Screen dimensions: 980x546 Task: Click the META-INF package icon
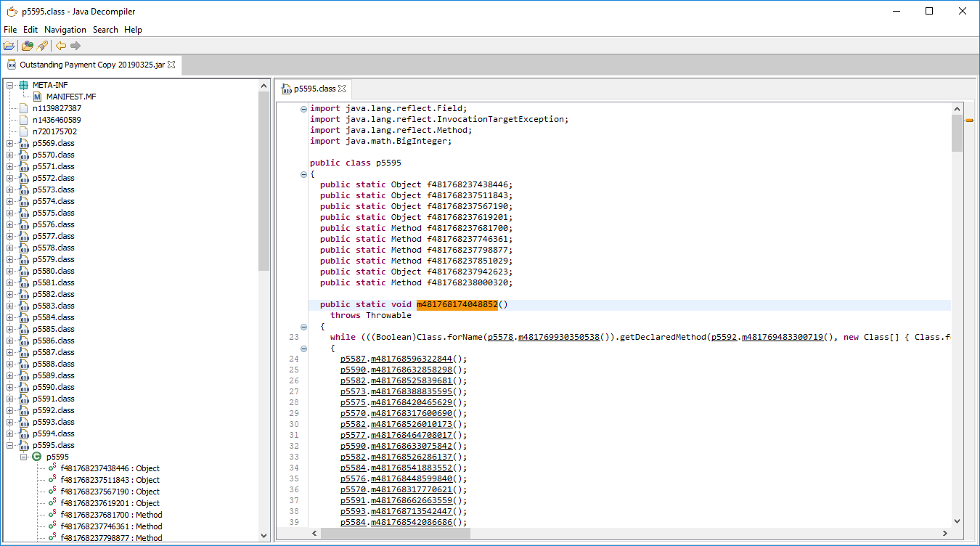point(24,85)
